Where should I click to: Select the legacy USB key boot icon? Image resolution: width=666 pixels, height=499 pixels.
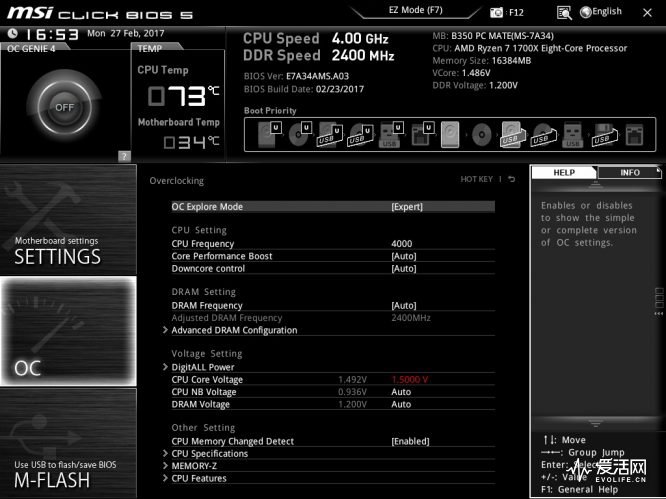coord(573,135)
